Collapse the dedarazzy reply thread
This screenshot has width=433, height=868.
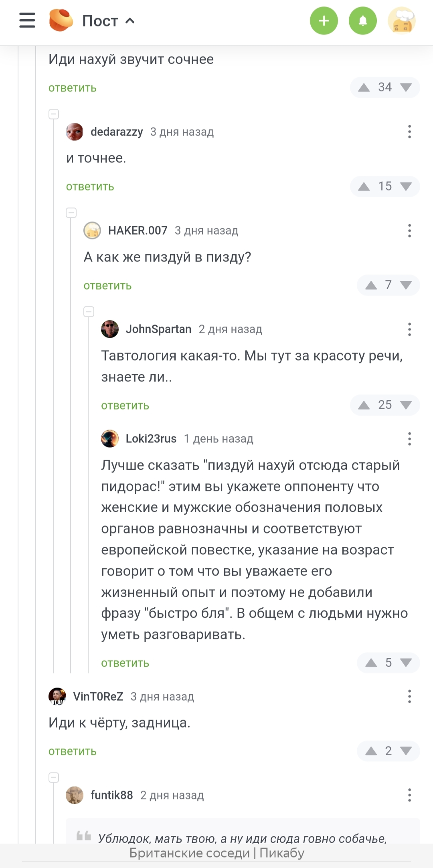pyautogui.click(x=54, y=114)
